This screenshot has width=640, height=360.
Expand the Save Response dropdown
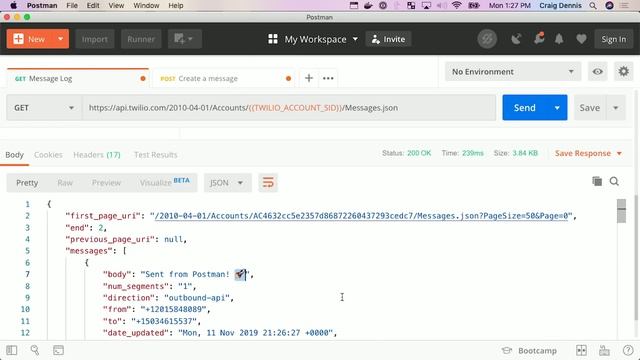pos(619,153)
